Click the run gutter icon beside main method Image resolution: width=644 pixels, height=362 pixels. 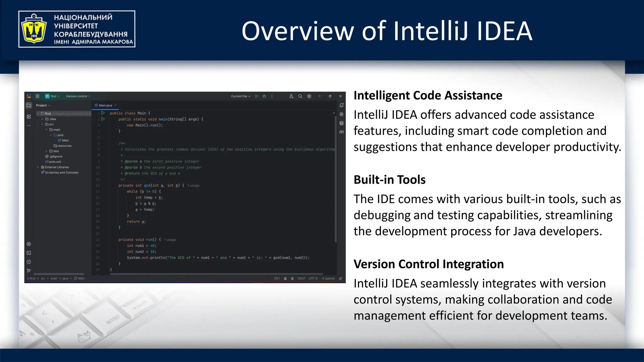tap(103, 119)
